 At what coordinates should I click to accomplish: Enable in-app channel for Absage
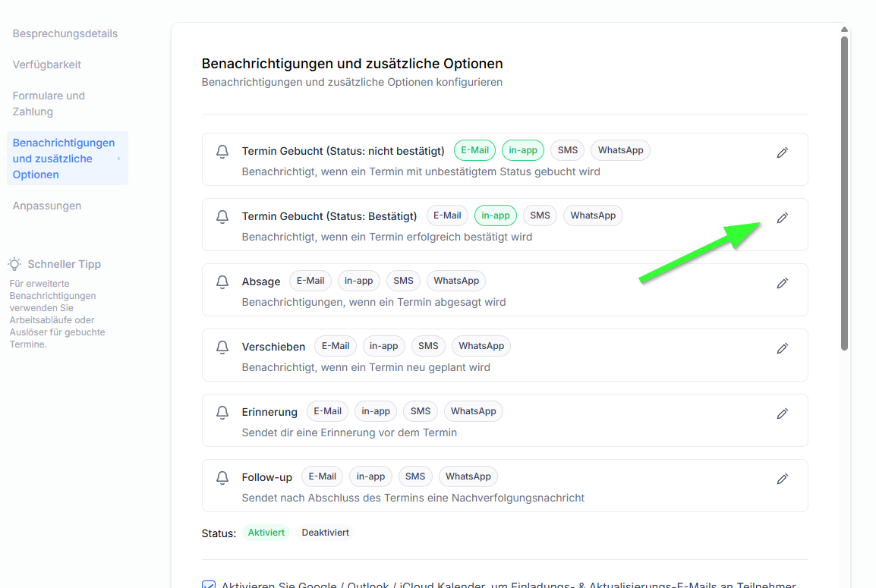(358, 281)
